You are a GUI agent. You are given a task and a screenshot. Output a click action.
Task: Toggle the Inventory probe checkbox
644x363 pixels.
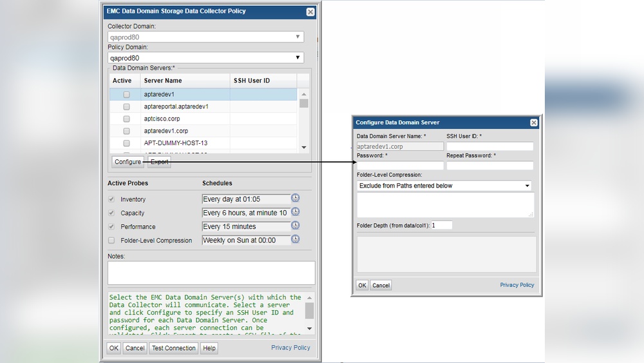111,199
